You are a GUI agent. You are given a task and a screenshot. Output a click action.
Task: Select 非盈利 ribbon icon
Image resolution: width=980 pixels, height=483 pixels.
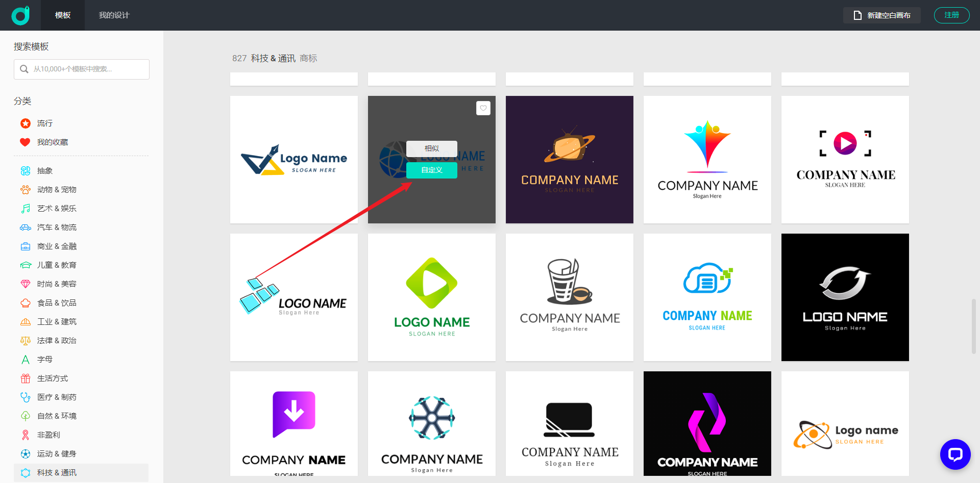click(26, 435)
